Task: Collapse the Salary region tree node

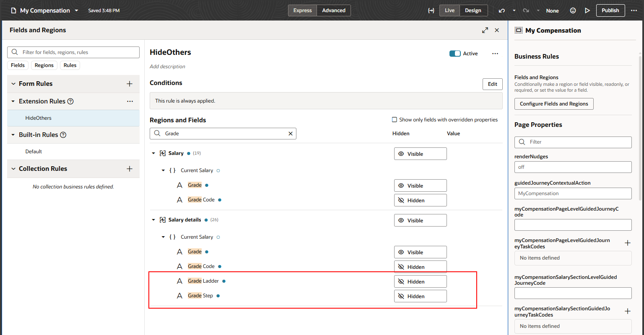Action: tap(153, 153)
